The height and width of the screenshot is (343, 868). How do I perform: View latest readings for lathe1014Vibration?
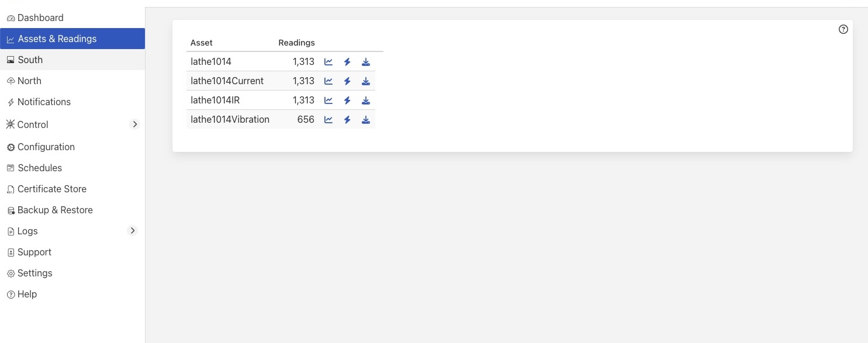[x=347, y=119]
